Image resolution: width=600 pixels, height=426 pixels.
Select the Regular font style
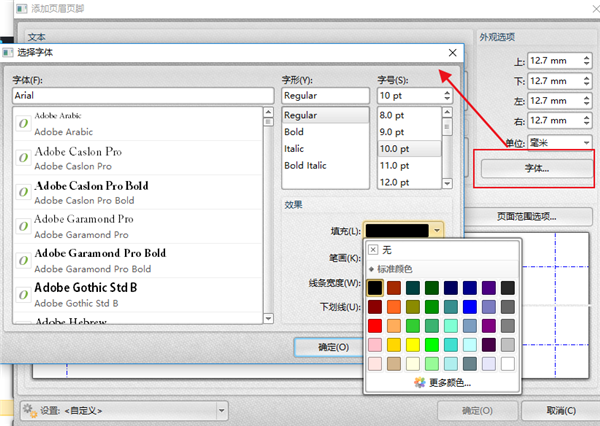[326, 115]
